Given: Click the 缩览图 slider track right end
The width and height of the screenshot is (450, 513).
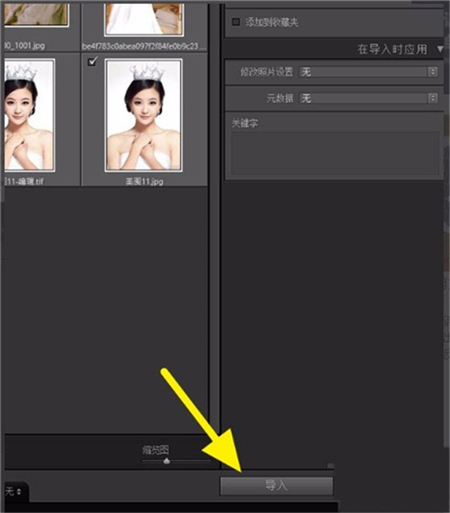Looking at the screenshot, I should pyautogui.click(x=208, y=461).
